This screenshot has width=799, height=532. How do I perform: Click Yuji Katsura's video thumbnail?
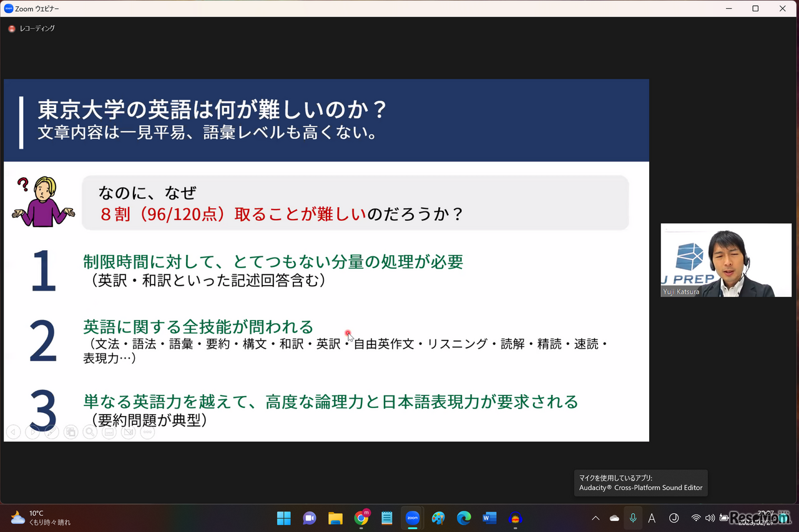pos(726,260)
